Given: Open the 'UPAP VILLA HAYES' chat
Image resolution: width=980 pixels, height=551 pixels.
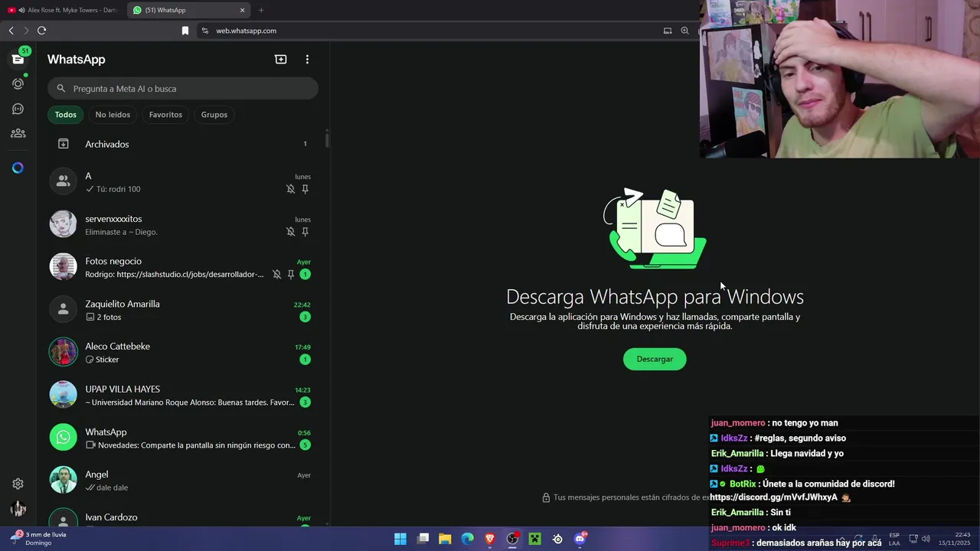Looking at the screenshot, I should 182,396.
